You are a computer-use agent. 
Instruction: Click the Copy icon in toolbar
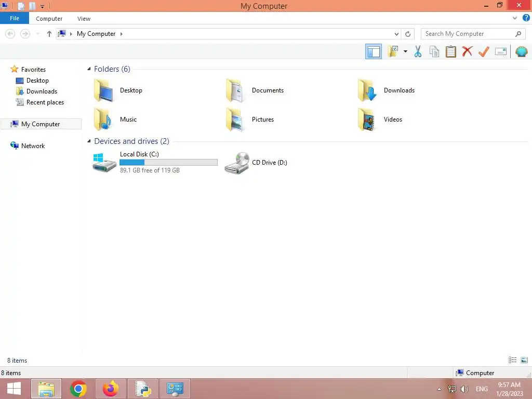[x=434, y=51]
